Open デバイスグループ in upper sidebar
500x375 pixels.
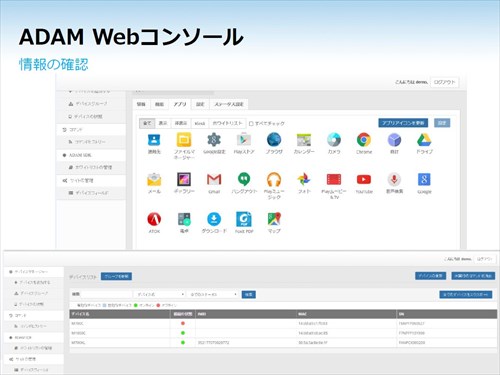click(91, 104)
